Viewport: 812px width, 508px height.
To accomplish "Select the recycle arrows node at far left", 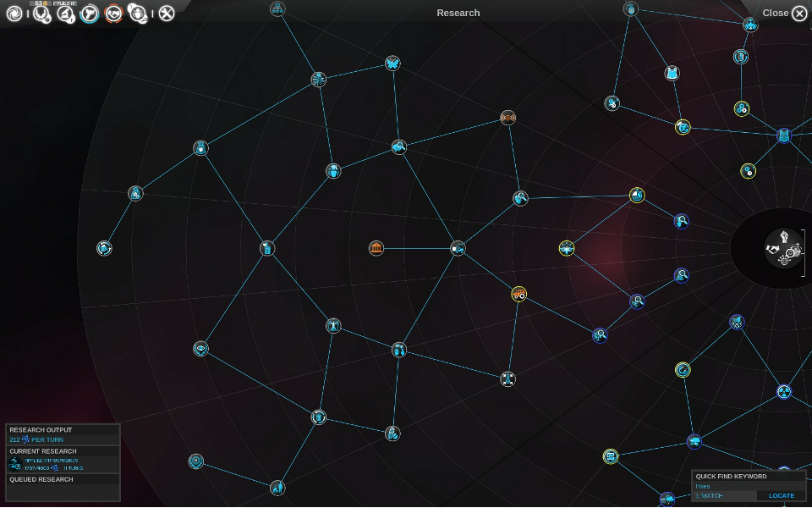I will tap(104, 248).
